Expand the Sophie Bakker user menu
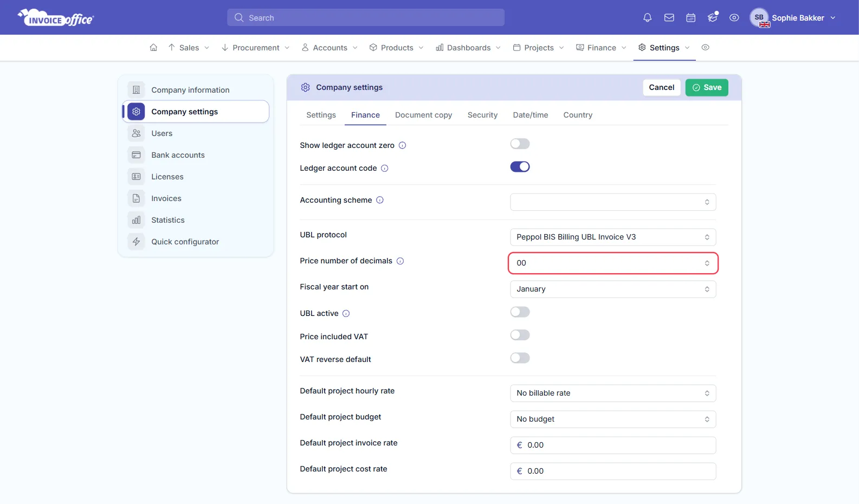 pyautogui.click(x=793, y=18)
